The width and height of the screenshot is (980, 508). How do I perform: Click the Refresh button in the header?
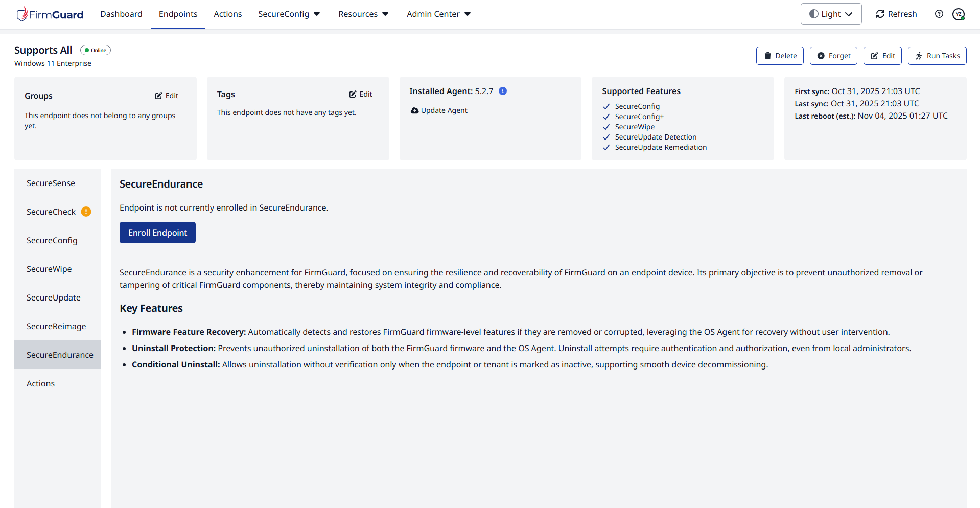coord(896,14)
